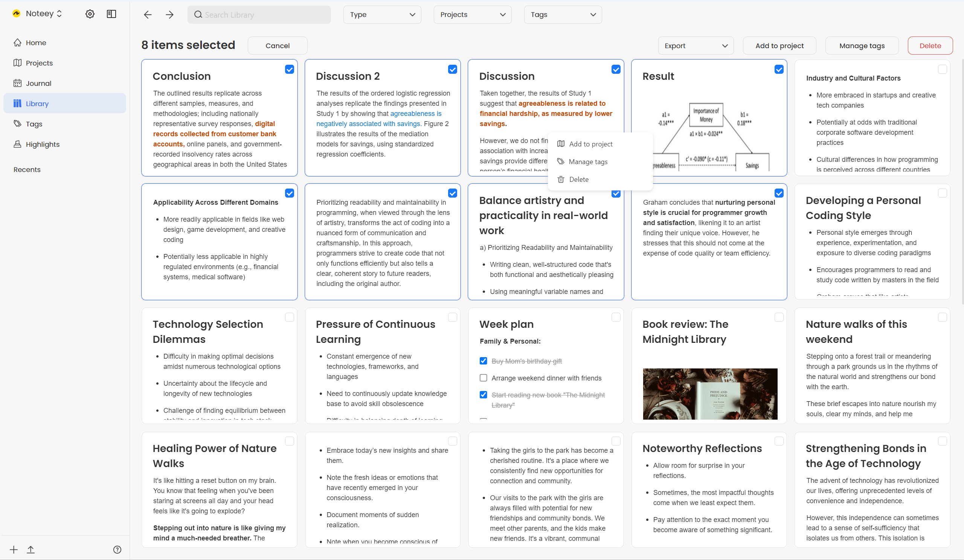Click the trash icon in context menu
Image resolution: width=964 pixels, height=560 pixels.
point(561,179)
